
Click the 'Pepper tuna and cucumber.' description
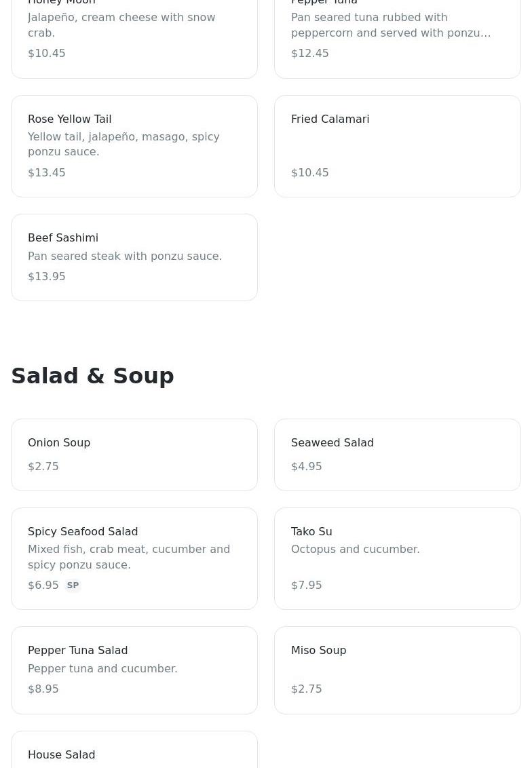(x=102, y=669)
